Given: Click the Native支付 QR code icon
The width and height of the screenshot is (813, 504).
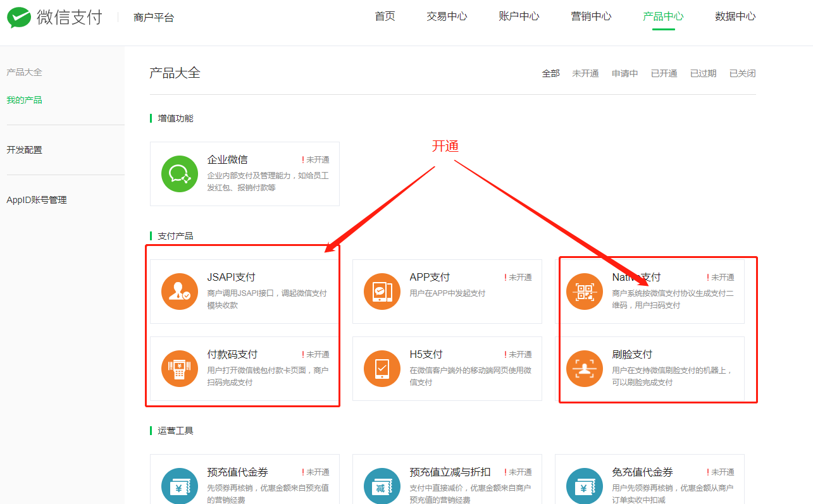Looking at the screenshot, I should point(585,292).
